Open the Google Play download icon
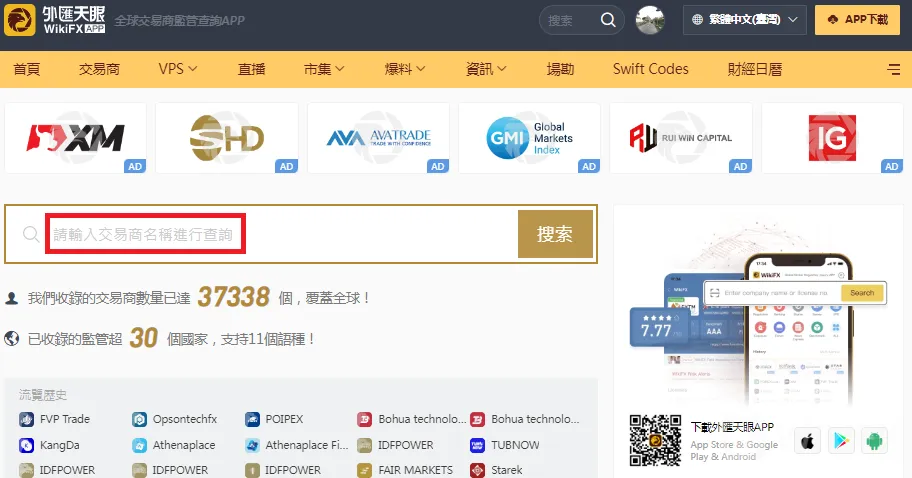The height and width of the screenshot is (478, 912). pos(840,441)
